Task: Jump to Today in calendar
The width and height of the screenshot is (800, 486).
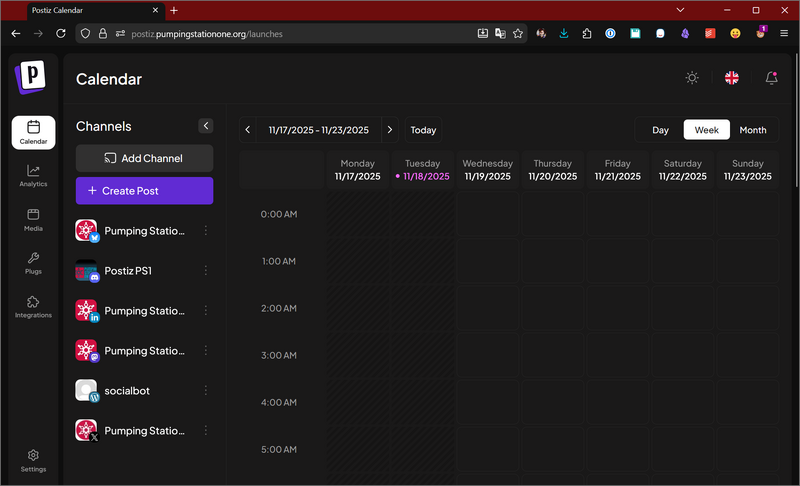Action: point(423,130)
